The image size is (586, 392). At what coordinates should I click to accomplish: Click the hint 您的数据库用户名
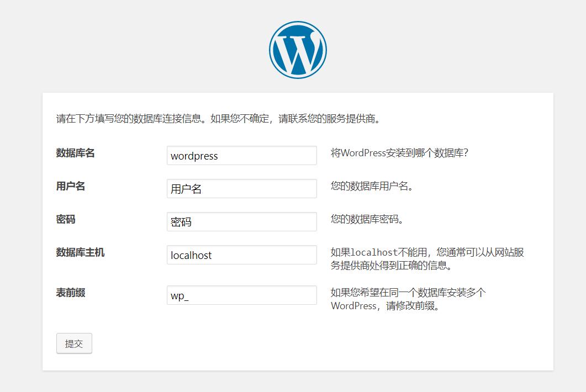coord(373,187)
